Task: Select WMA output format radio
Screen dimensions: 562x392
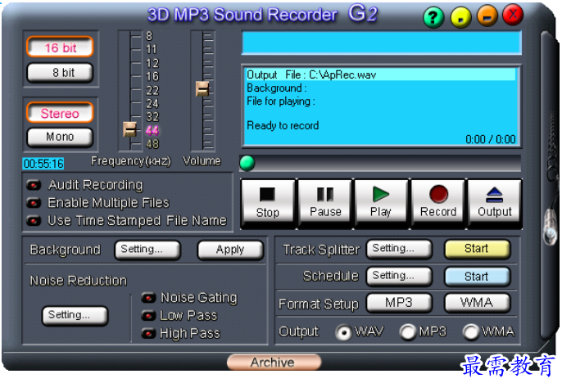Action: coord(471,332)
